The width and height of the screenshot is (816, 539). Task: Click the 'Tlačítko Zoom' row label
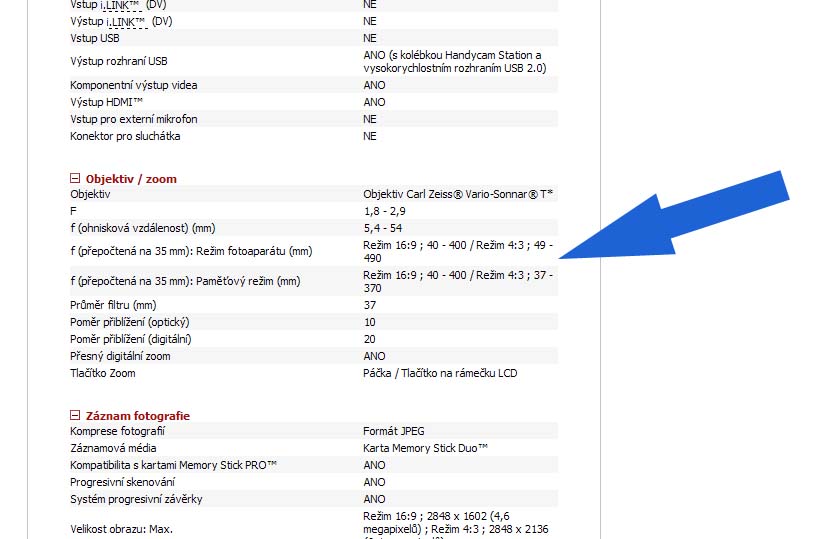point(102,373)
